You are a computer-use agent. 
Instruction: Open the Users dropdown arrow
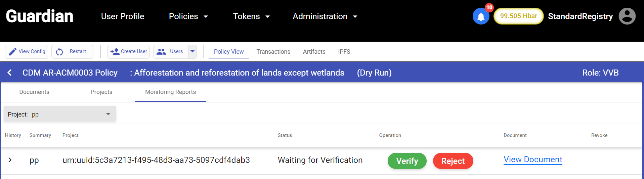coord(192,51)
